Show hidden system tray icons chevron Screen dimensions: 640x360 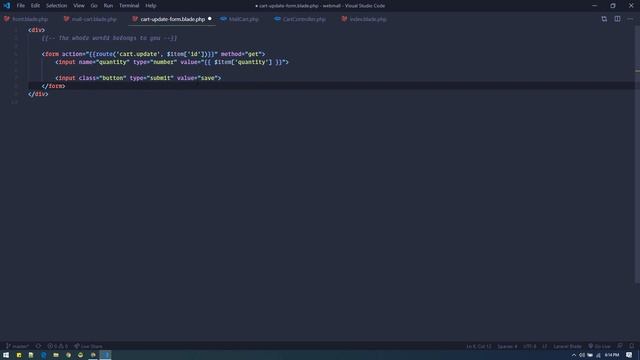click(x=573, y=355)
